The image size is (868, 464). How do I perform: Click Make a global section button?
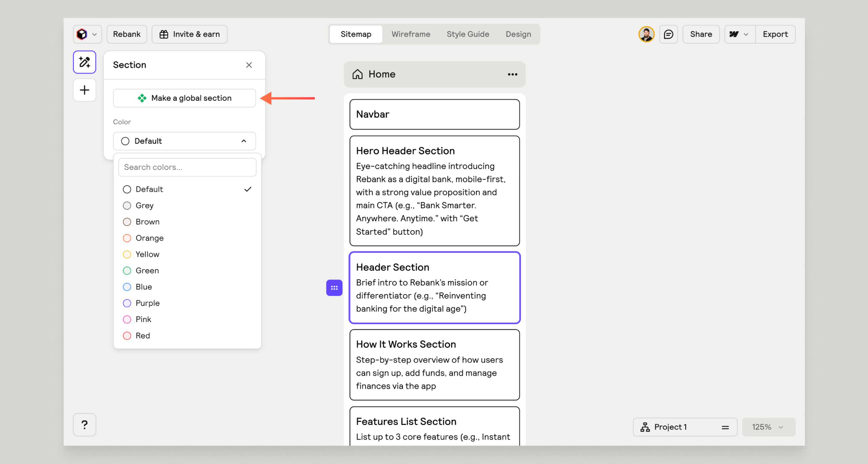click(184, 98)
